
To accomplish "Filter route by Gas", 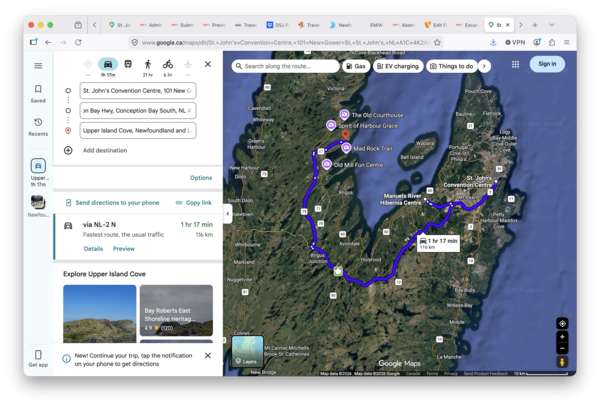I will (x=356, y=66).
